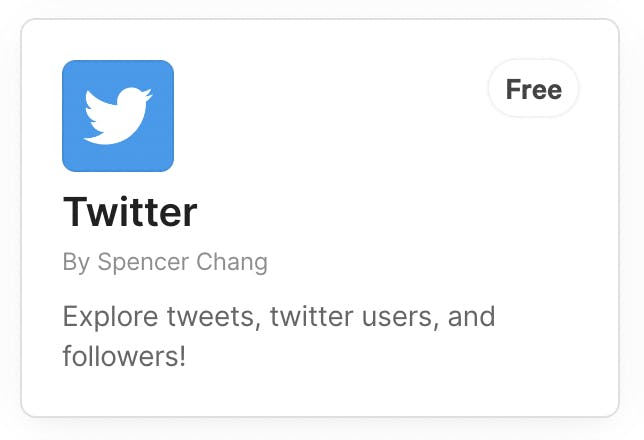Screen dimensions: 644x440
Task: Select the blue Twitter app thumbnail
Action: 118,116
